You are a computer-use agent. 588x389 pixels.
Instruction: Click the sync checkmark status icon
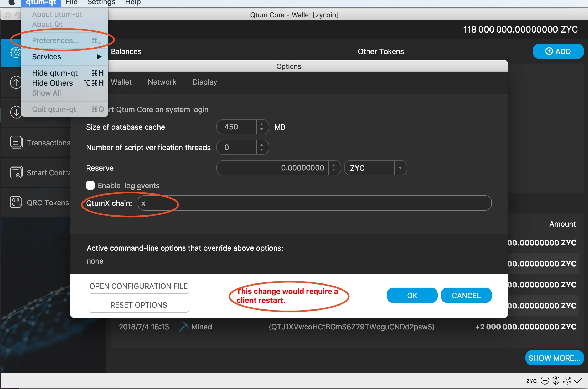578,380
